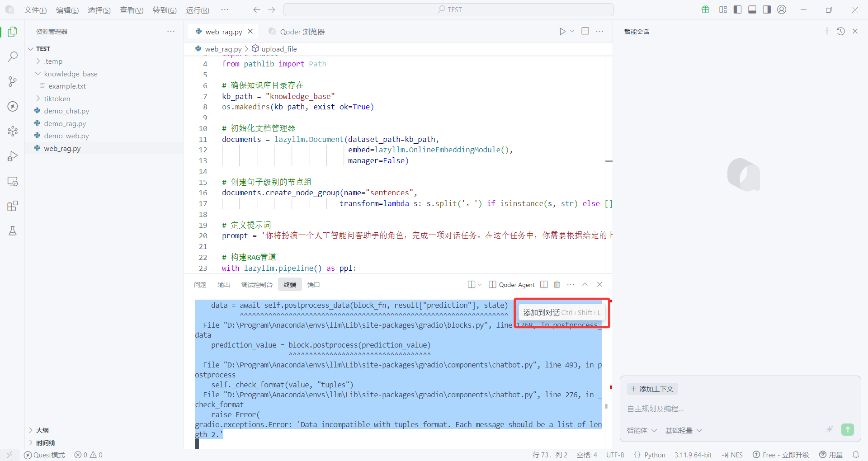
Task: Split the editor layout icon
Action: (x=585, y=31)
